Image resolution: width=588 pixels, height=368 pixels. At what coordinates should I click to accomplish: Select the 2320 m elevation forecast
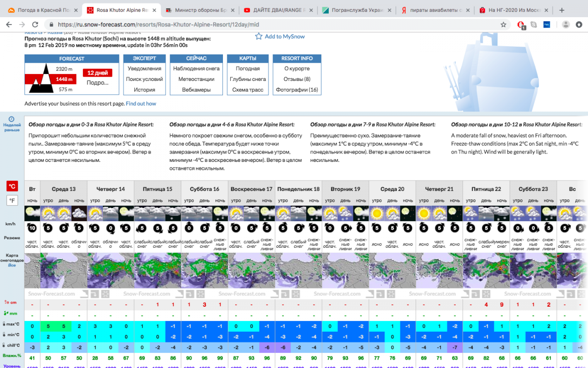coord(64,69)
